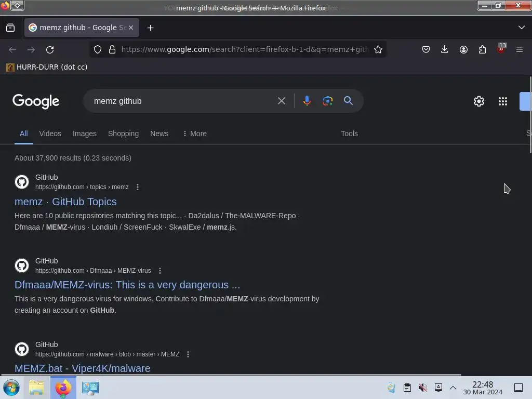Open Google apps grid
Screen dimensions: 532x399
coord(503,101)
